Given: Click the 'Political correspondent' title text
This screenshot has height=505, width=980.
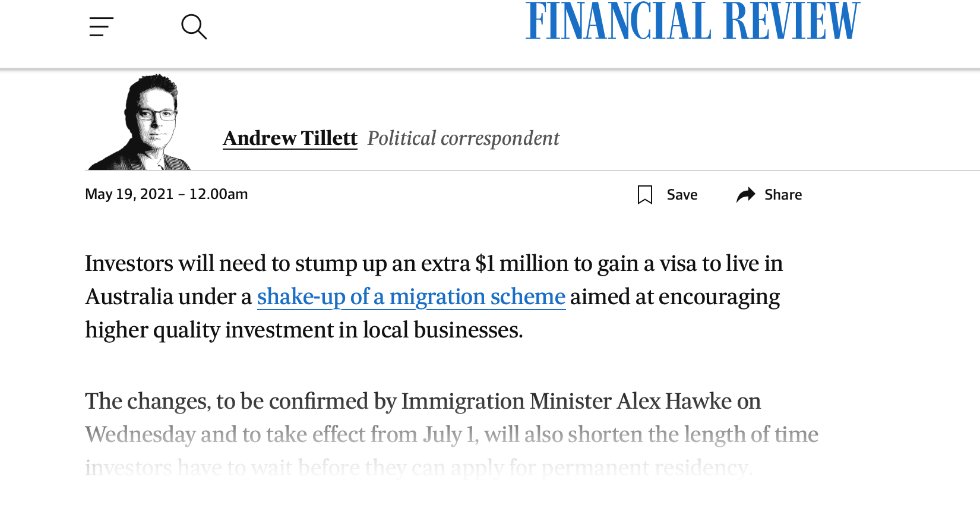Looking at the screenshot, I should 463,138.
